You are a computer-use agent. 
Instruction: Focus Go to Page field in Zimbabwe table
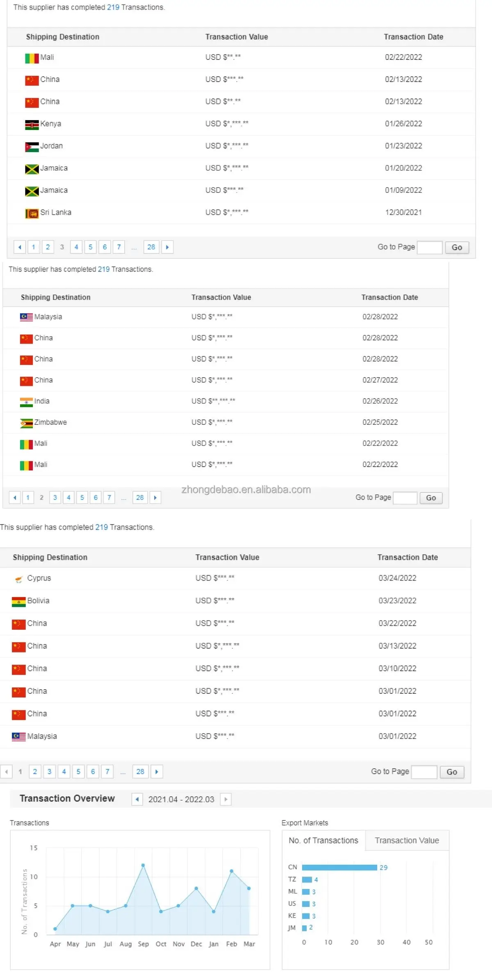pyautogui.click(x=405, y=498)
